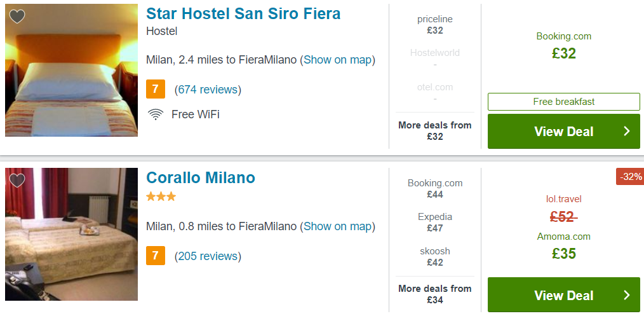Favorite Star Hostel with heart icon
The image size is (644, 316).
click(17, 17)
